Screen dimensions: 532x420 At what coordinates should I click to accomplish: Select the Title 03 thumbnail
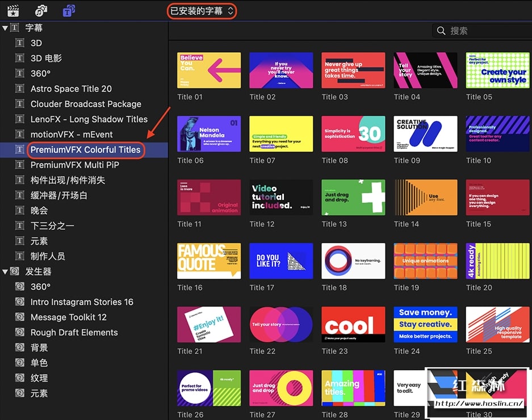pyautogui.click(x=354, y=70)
